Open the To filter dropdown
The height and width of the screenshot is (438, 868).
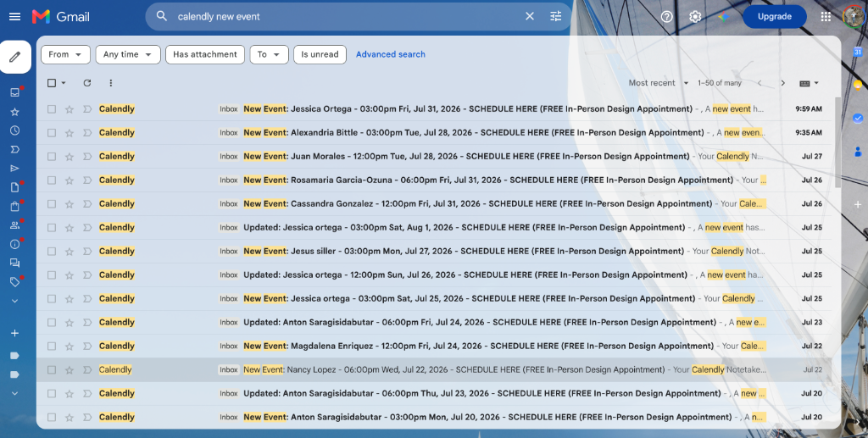click(x=269, y=54)
